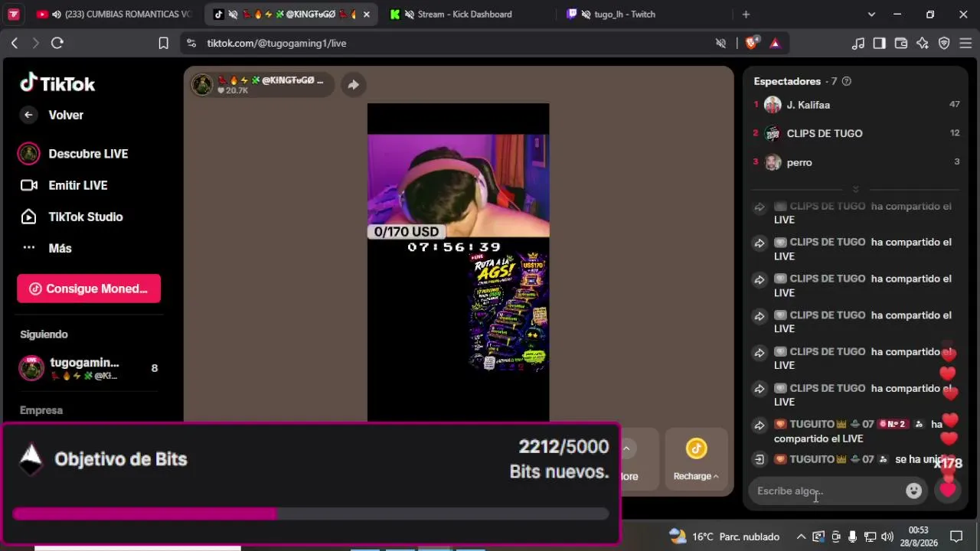This screenshot has width=980, height=551.
Task: Click the TikTok logo in the sidebar
Action: [57, 83]
